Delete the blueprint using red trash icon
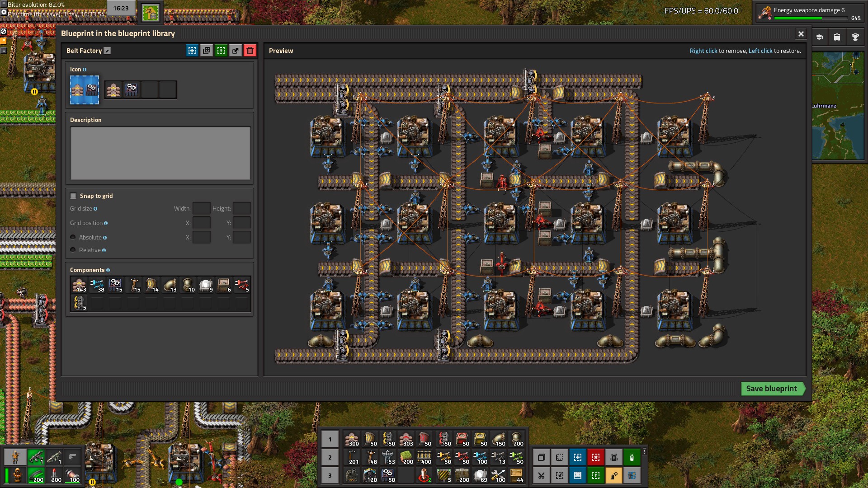 coord(250,51)
